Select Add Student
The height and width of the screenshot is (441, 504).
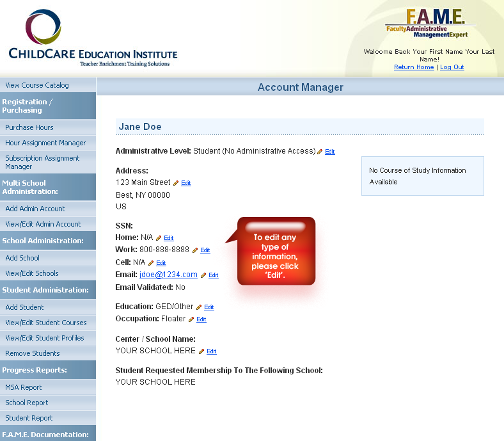(x=48, y=307)
